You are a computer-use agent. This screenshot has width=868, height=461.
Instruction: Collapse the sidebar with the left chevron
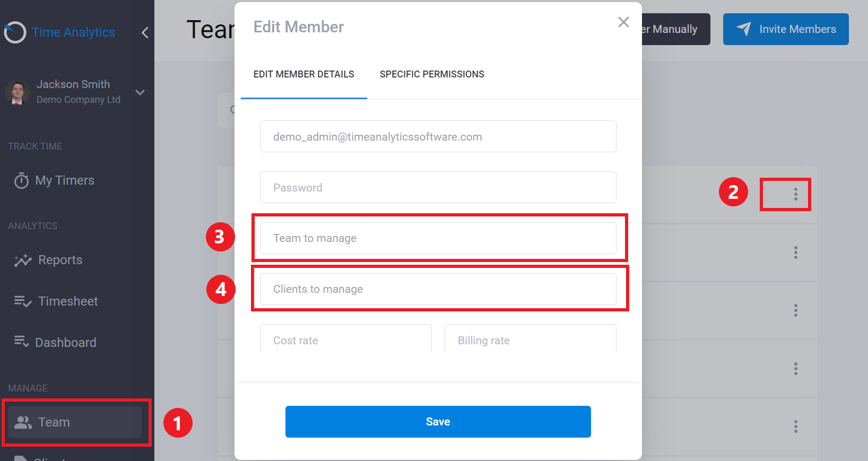click(x=145, y=33)
